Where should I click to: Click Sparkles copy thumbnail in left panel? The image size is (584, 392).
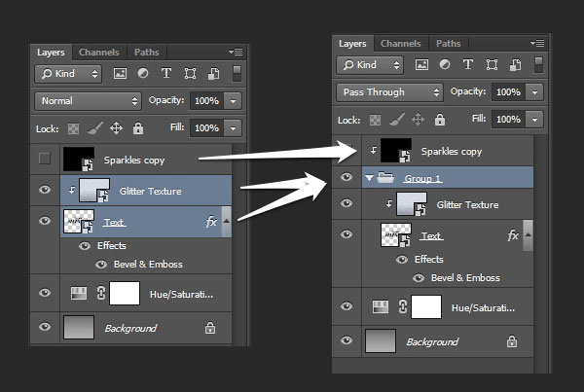click(x=79, y=159)
